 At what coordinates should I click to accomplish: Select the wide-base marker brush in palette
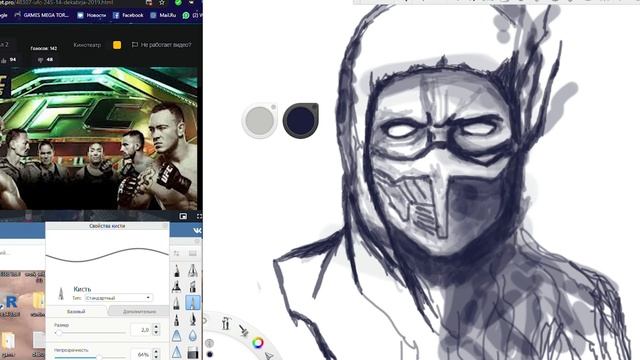click(x=177, y=287)
